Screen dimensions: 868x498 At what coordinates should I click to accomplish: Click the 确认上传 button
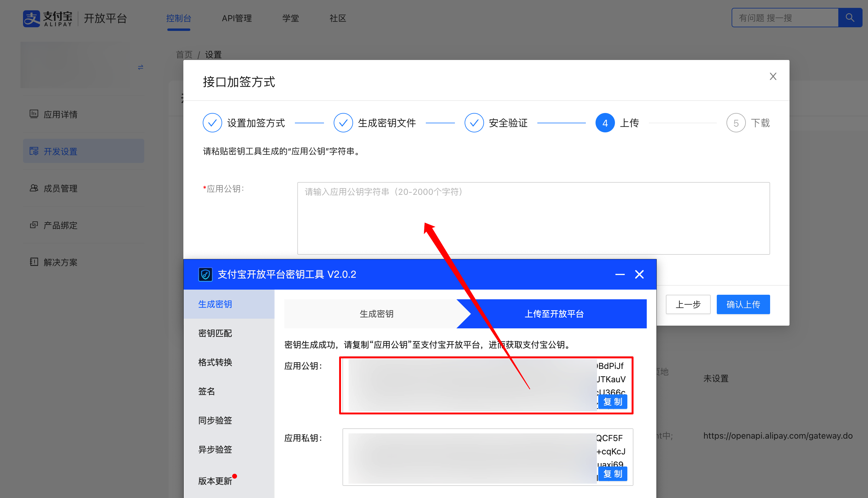[x=743, y=304]
